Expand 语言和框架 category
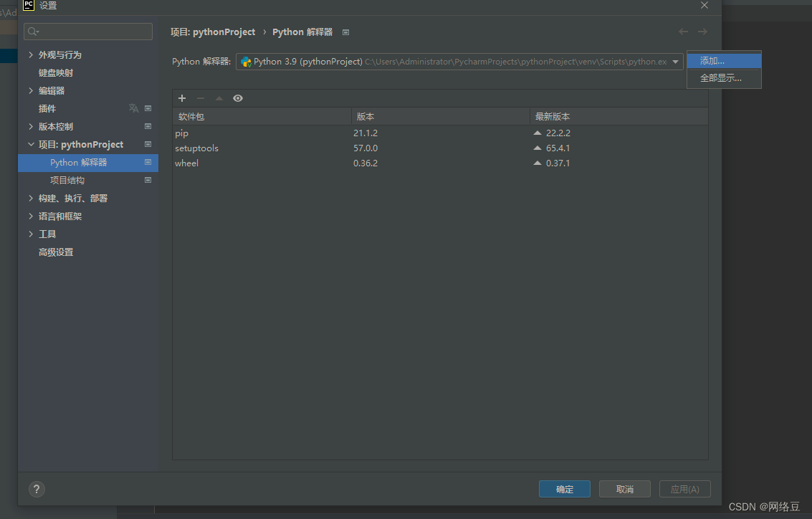The height and width of the screenshot is (519, 812). (x=31, y=216)
